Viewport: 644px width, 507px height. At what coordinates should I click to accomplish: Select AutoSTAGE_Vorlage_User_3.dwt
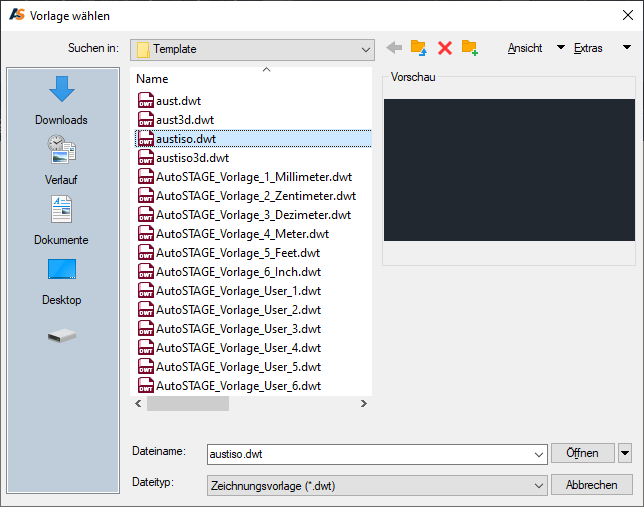pyautogui.click(x=238, y=329)
